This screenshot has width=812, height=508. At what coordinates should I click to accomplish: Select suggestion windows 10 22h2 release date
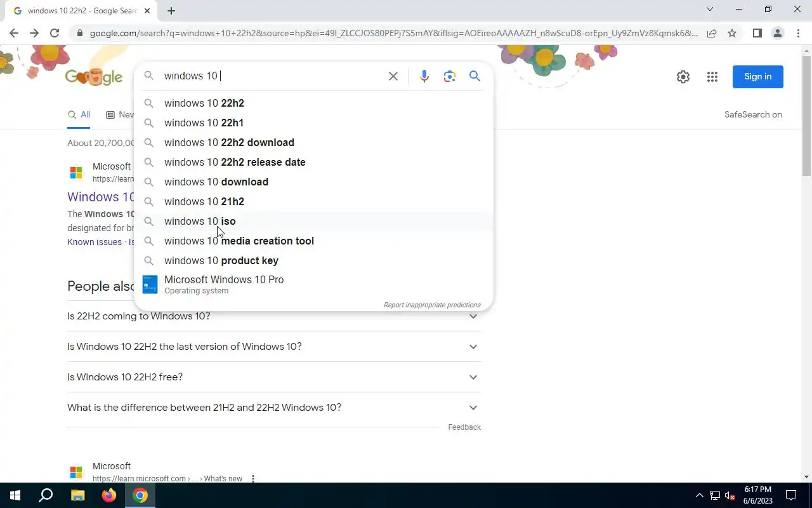tap(314, 162)
